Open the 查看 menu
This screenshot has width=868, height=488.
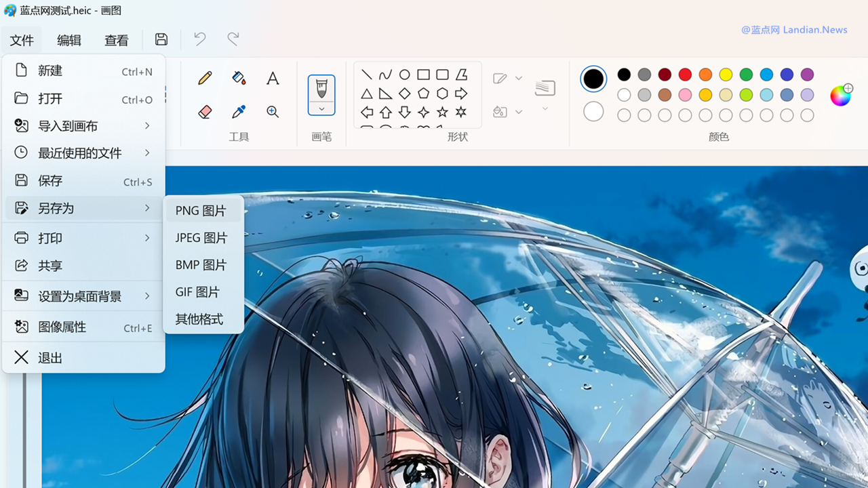[x=117, y=41]
